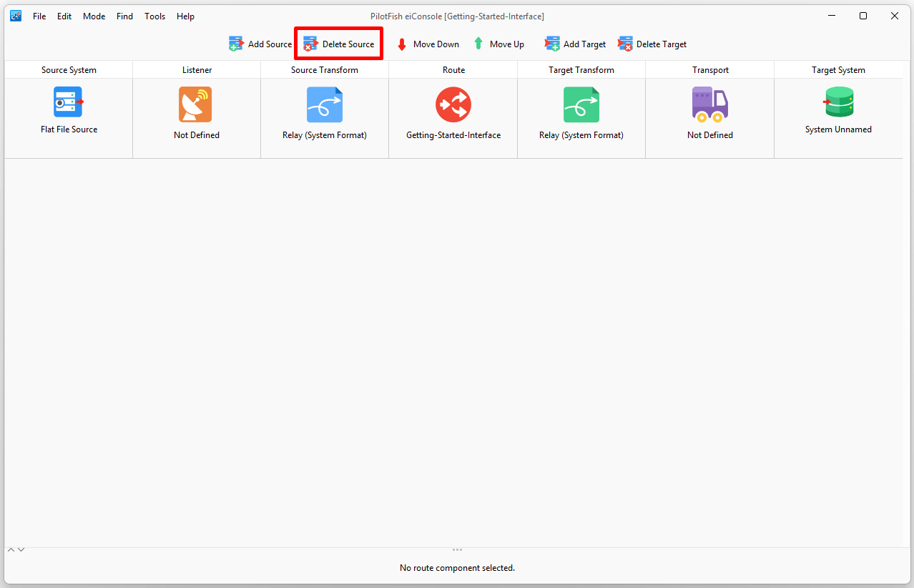914x588 pixels.
Task: Open the Mode menu
Action: 94,16
